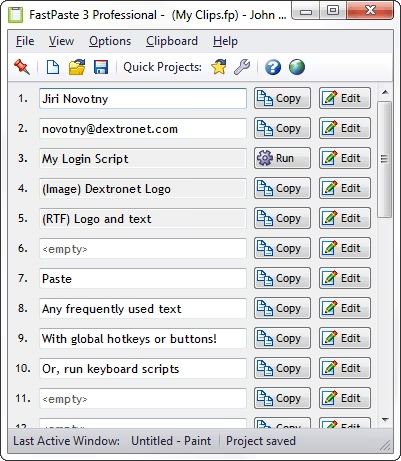401x461 pixels.
Task: Edit empty clip number 6
Action: coord(345,248)
